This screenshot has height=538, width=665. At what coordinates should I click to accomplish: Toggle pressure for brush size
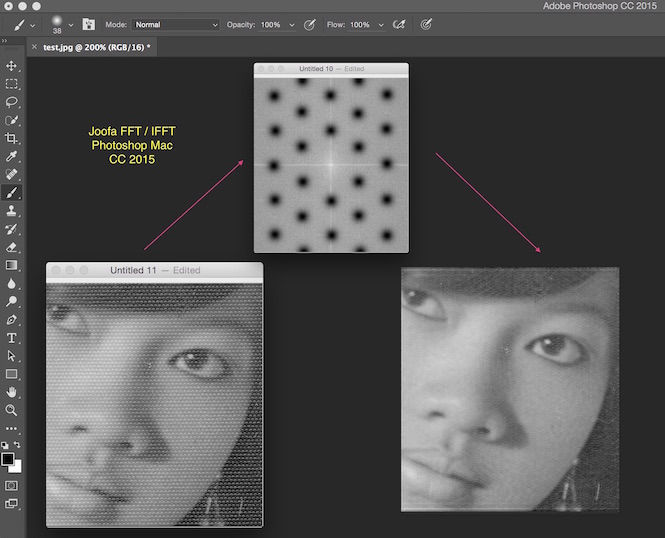coord(426,25)
